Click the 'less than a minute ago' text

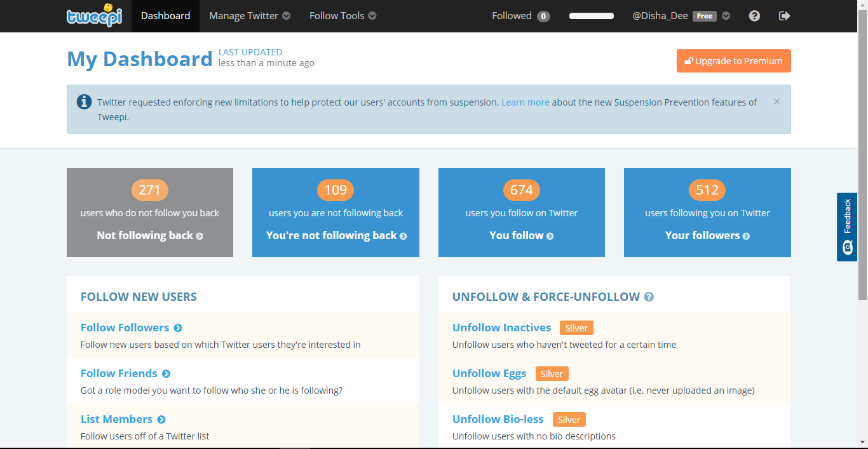click(266, 63)
